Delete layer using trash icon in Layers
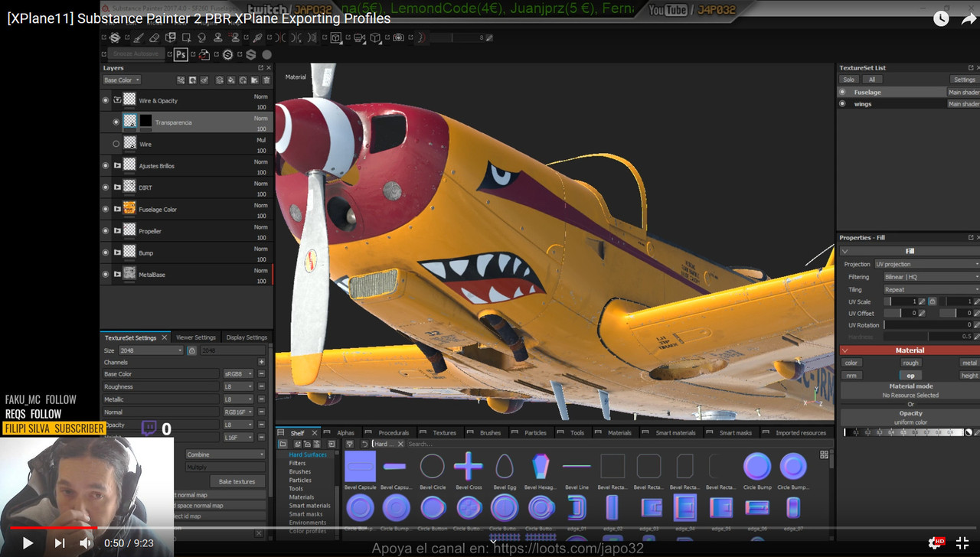Viewport: 980px width, 557px height. [266, 80]
